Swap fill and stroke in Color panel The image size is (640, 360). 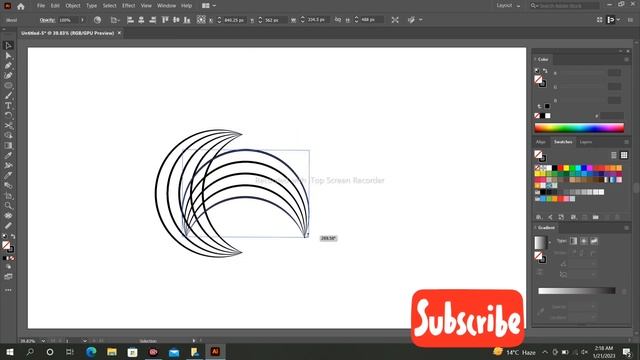click(x=545, y=71)
